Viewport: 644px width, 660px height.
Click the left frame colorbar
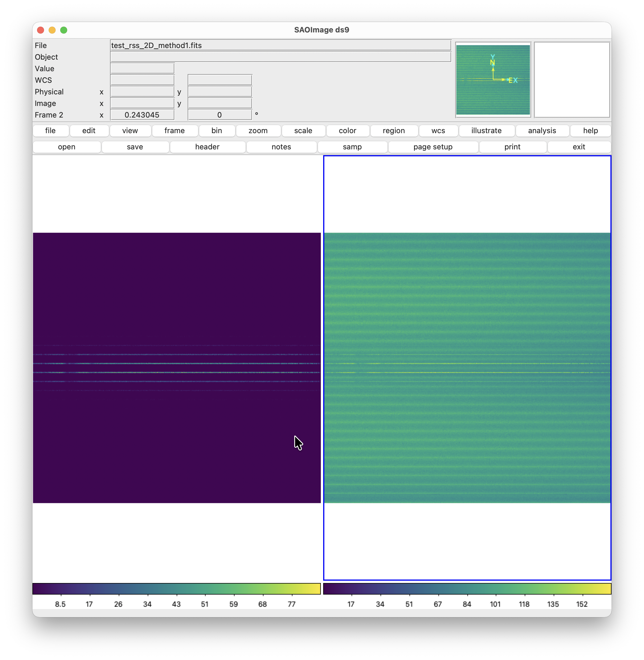177,589
